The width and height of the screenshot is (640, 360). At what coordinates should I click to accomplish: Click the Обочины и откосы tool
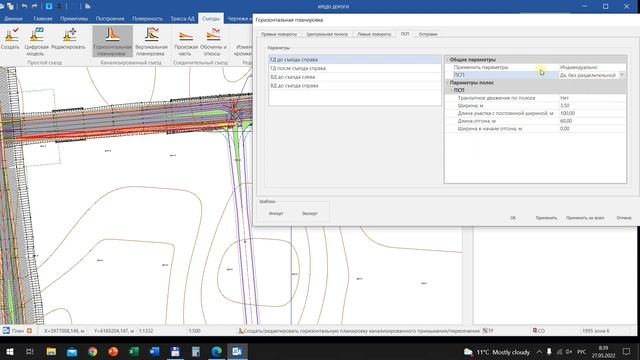click(x=213, y=41)
